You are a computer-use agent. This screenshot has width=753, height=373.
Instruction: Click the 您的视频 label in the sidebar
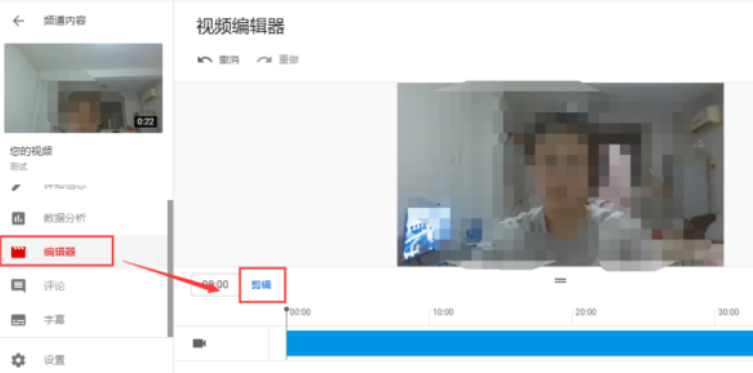point(31,151)
